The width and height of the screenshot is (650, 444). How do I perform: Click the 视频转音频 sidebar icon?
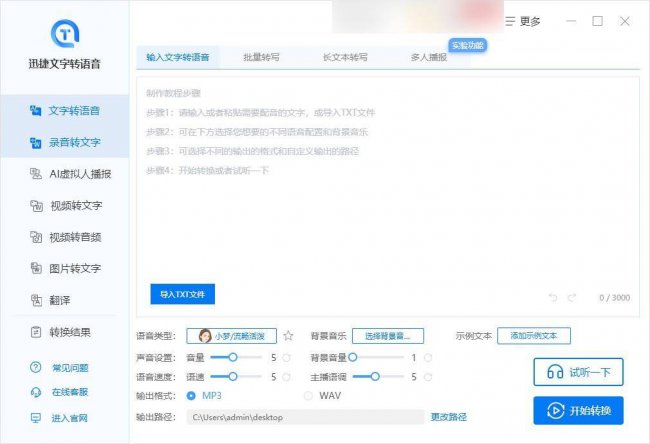point(36,237)
